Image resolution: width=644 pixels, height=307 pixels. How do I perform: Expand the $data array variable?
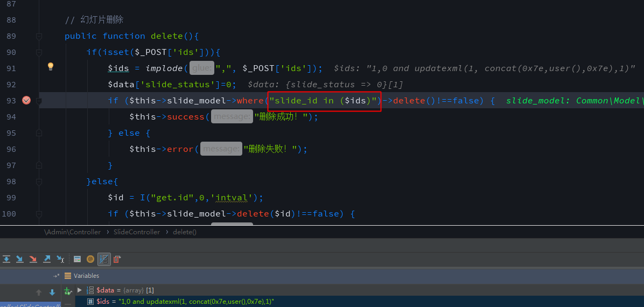tap(80, 290)
